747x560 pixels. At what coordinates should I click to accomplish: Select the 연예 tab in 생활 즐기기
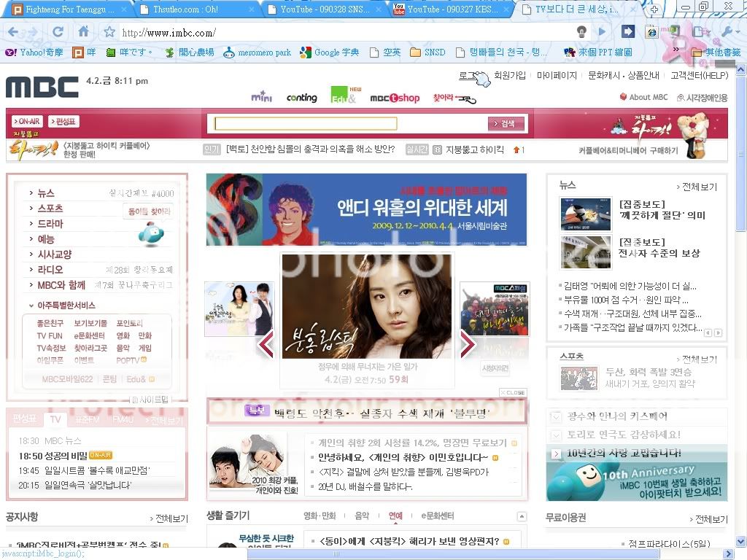tap(395, 516)
